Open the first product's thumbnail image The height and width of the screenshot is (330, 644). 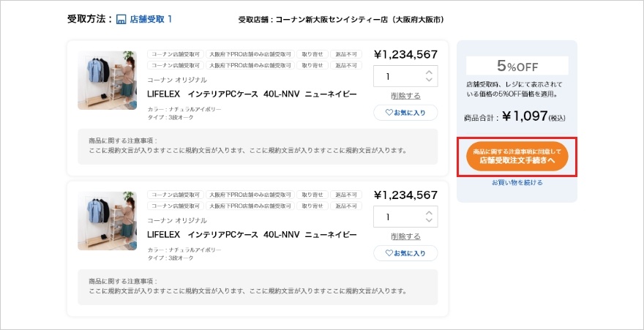pos(107,80)
